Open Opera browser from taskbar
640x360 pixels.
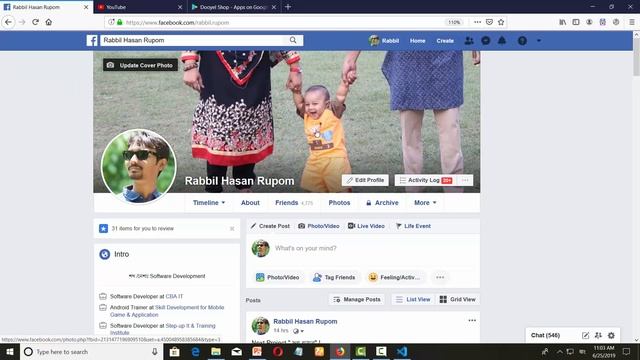[x=278, y=351]
